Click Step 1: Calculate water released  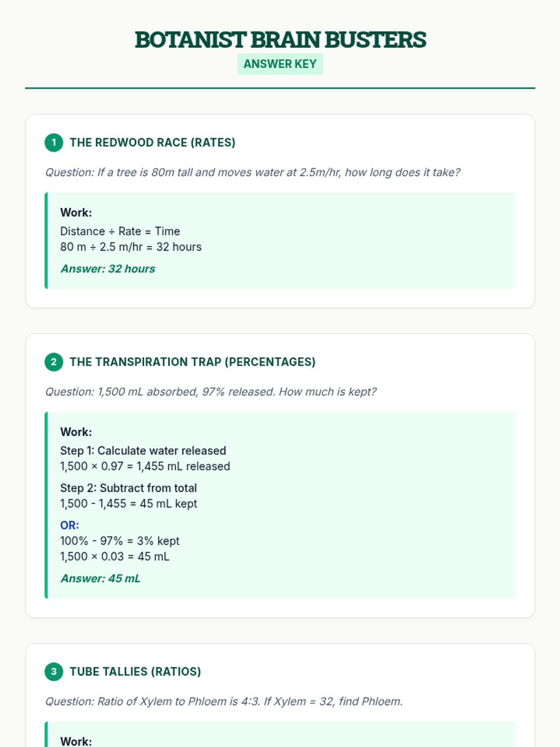[x=143, y=451]
